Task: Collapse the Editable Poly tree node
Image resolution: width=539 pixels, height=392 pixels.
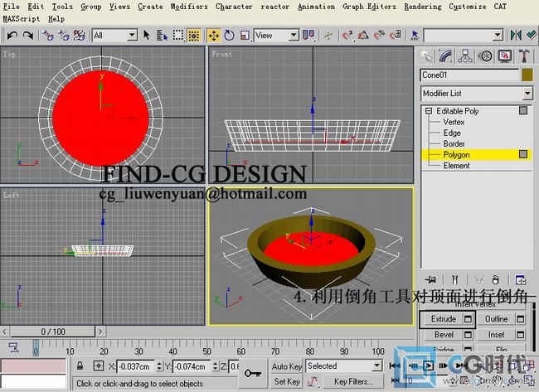Action: [x=429, y=111]
